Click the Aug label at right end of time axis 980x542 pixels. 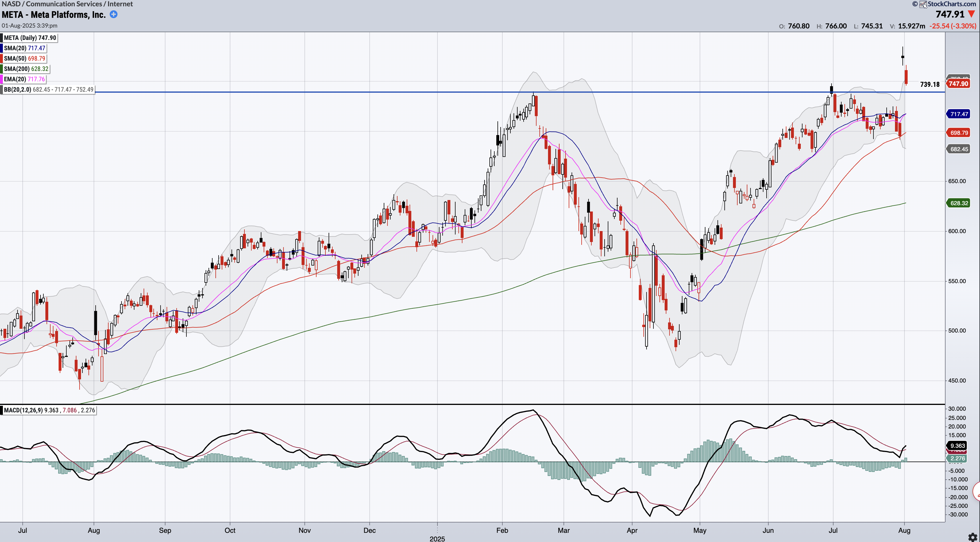[x=904, y=530]
